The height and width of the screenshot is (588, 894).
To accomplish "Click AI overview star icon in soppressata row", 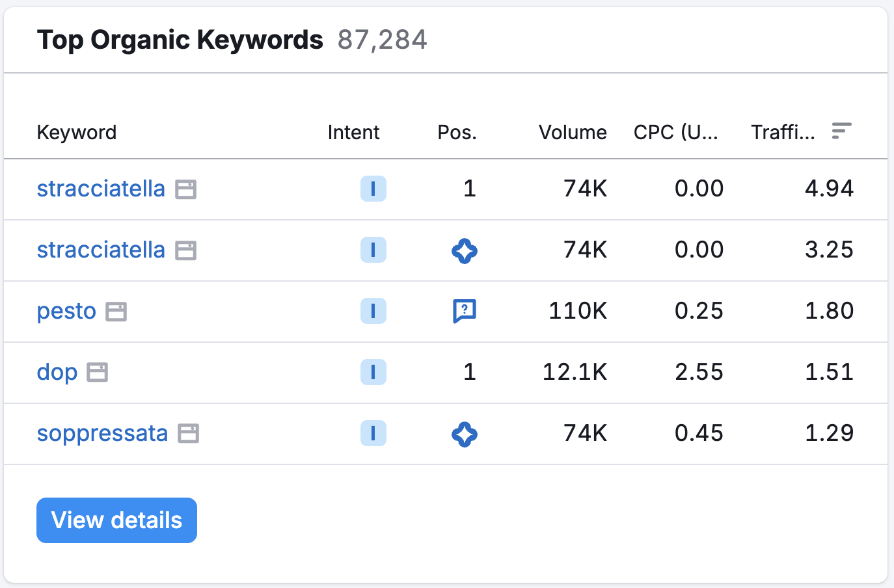I will pos(465,434).
